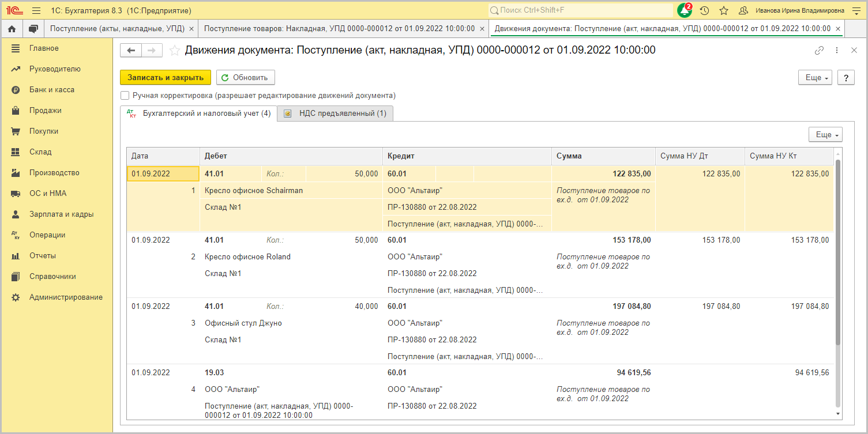The height and width of the screenshot is (434, 868).
Task: Open history clock icon
Action: pos(704,10)
